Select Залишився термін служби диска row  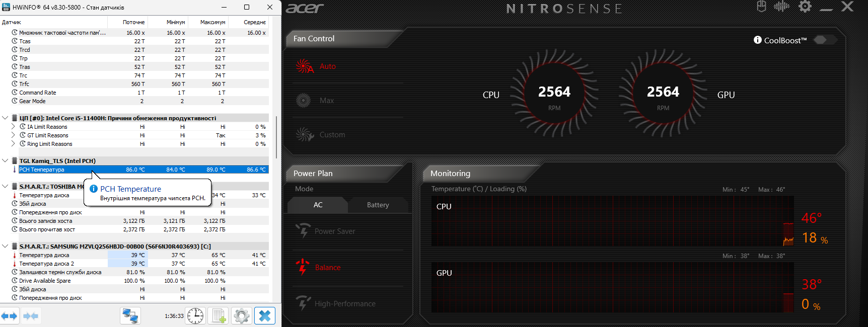tap(139, 272)
